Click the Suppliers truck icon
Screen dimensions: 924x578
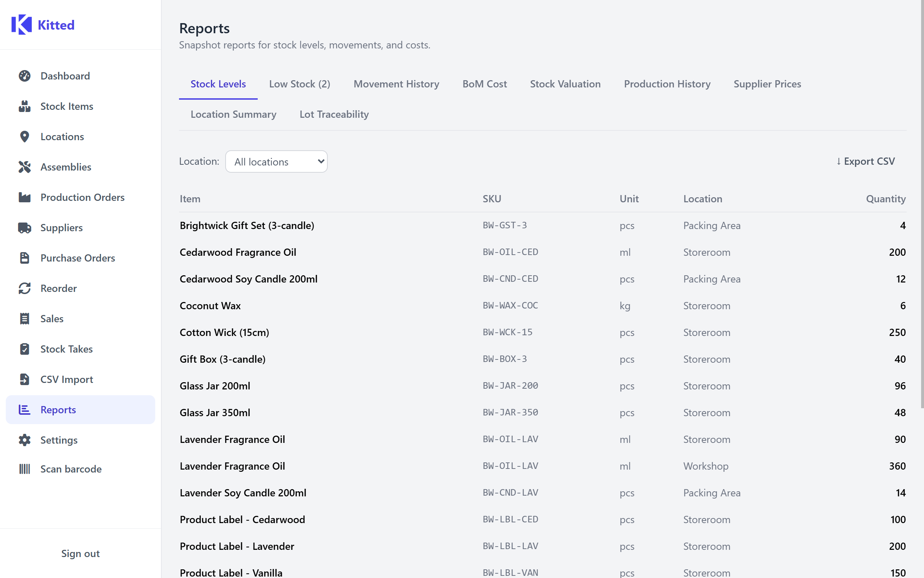pos(25,228)
